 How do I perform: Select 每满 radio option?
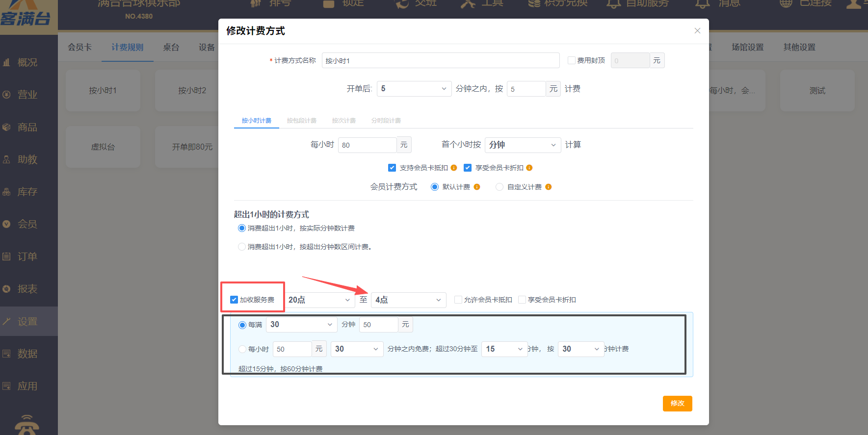[x=242, y=325]
